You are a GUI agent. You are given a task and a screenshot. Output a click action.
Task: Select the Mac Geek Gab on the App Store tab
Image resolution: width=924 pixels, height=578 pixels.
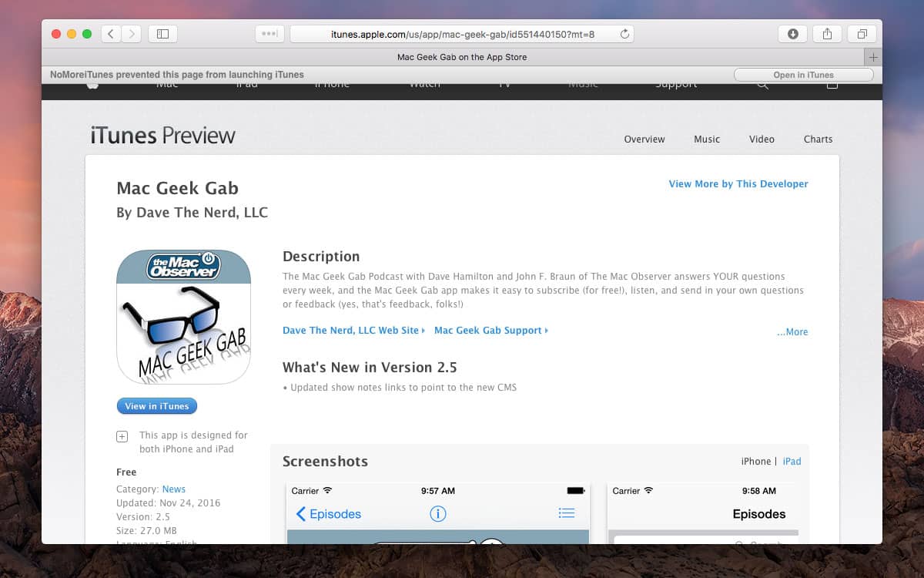(x=462, y=57)
